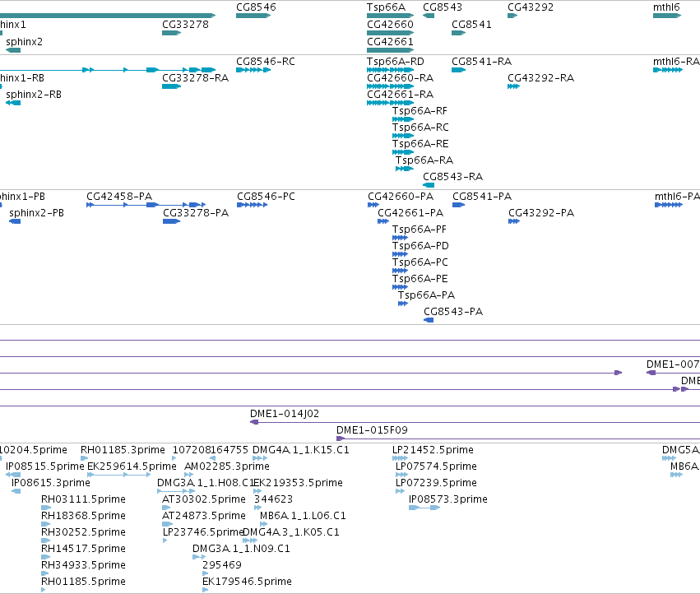The image size is (700, 594).
Task: Select EST 295469
Action: [206, 573]
